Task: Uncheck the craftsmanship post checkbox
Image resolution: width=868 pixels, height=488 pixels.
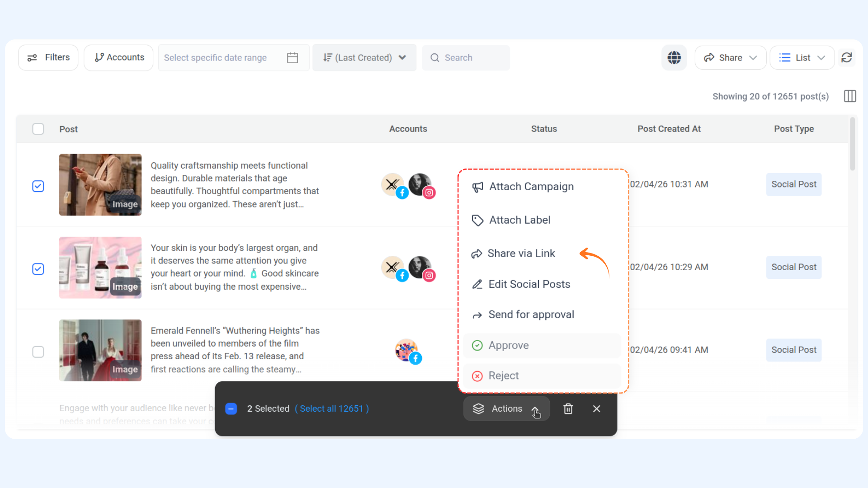Action: pos(38,186)
